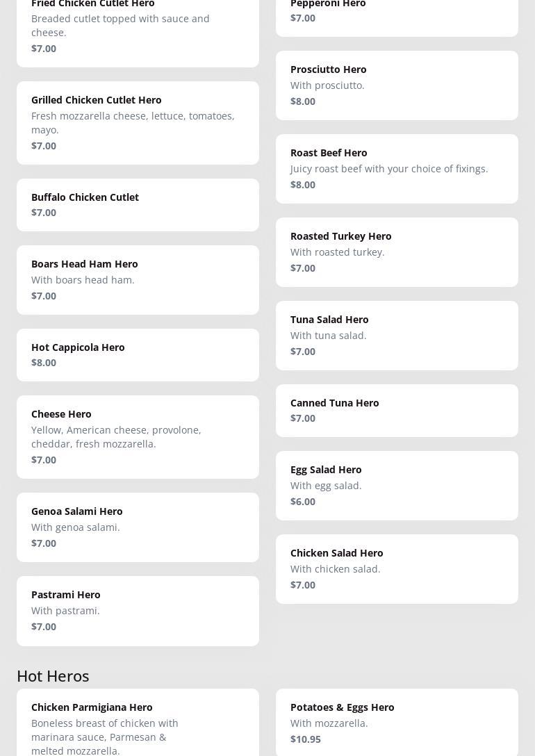Select the Egg Salad Hero card
The height and width of the screenshot is (756, 535).
[x=397, y=486]
